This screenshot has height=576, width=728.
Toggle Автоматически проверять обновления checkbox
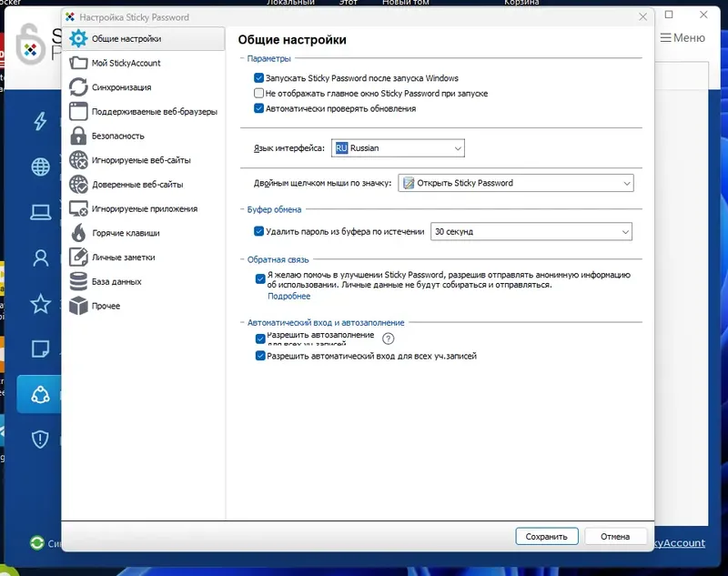259,108
